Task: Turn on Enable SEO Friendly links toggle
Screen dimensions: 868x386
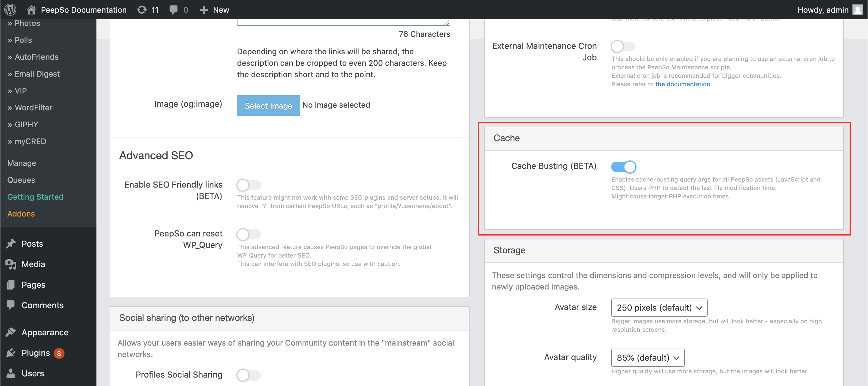Action: [249, 185]
